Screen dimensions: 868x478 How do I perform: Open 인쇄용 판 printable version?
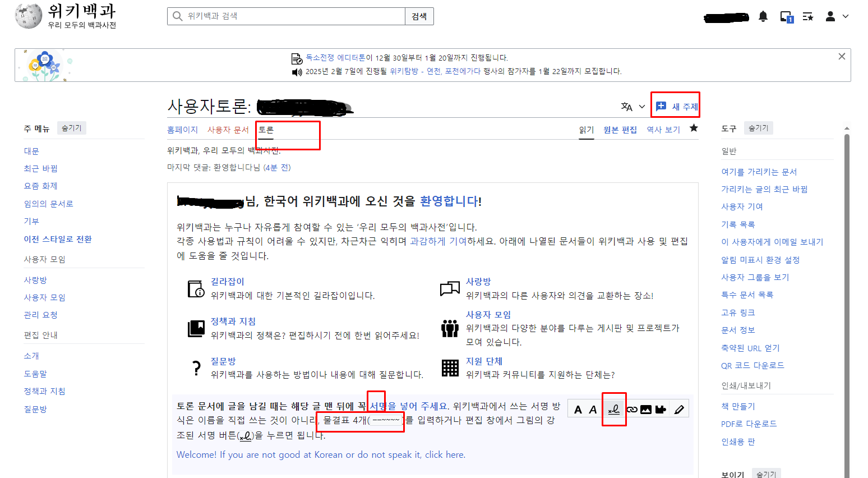coord(738,442)
